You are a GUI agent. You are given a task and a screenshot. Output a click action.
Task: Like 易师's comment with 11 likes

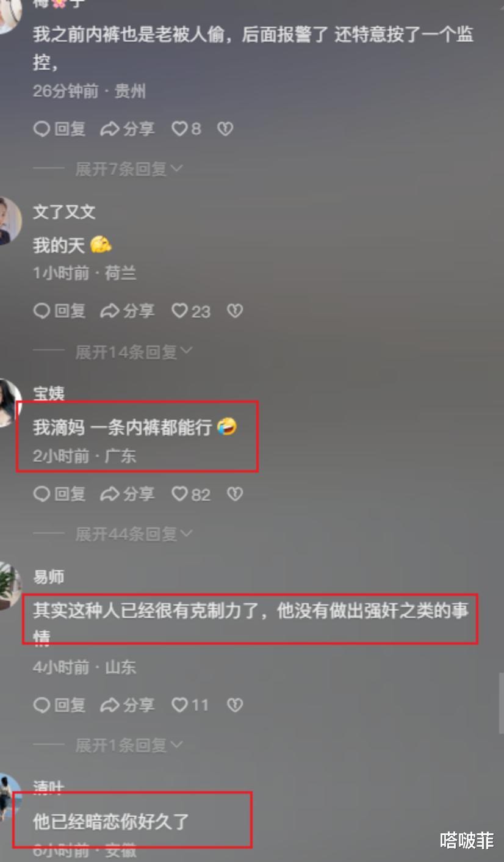(190, 705)
